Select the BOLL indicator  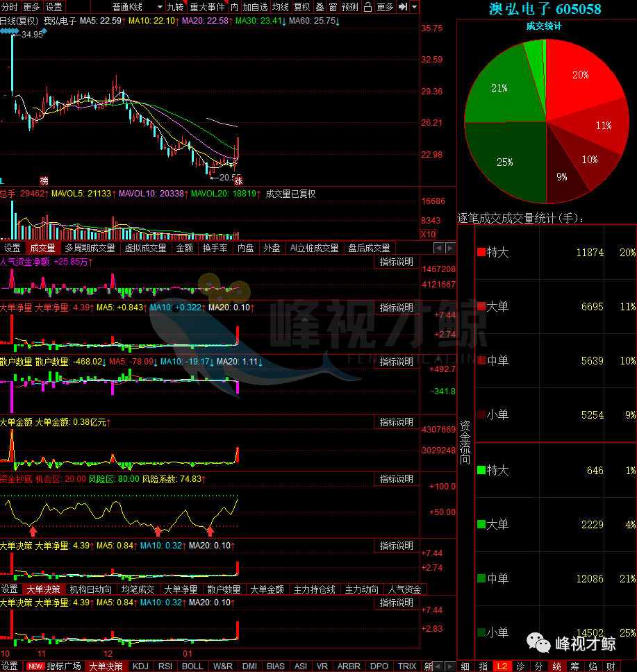(x=192, y=666)
